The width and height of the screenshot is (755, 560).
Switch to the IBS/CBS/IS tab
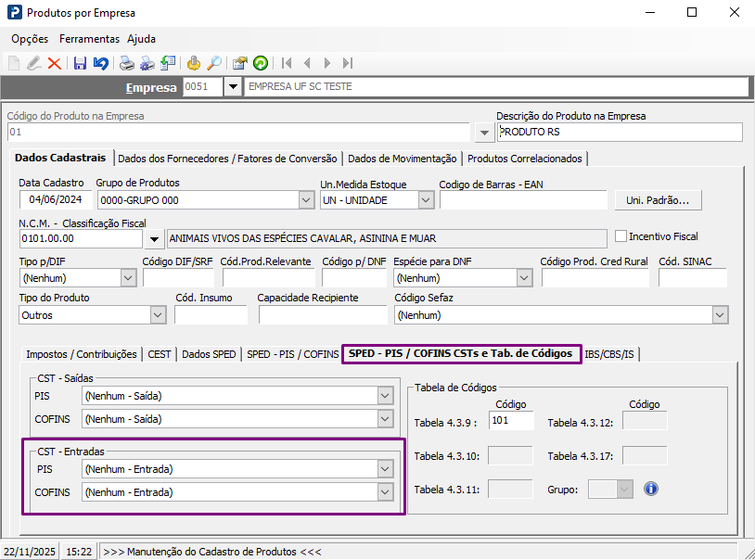(609, 354)
